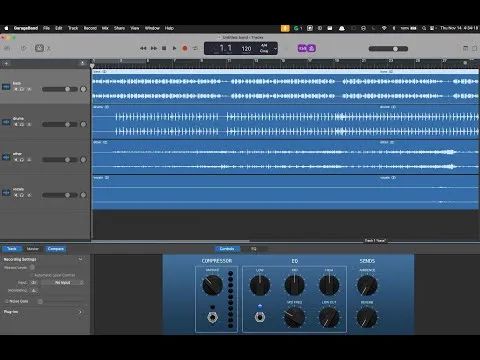The image size is (480, 360).
Task: Enable the Noise Gate checkbox
Action: coord(6,301)
